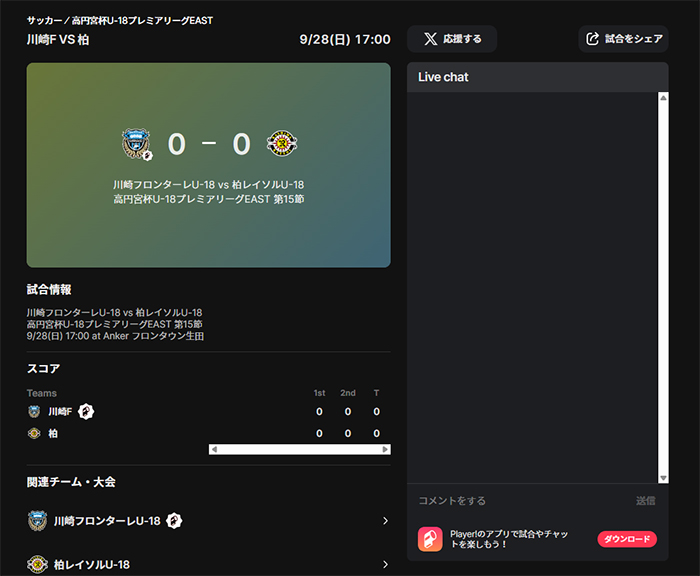This screenshot has height=576, width=700.
Task: Open the 高円宮杯U-18プレミアリーグEAST breadcrumb link
Action: [x=142, y=21]
